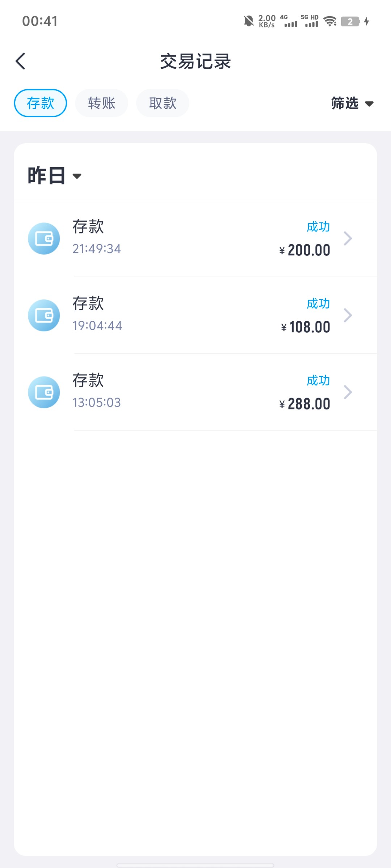Tap wallet icon of 21:49:34 deposit
Image resolution: width=391 pixels, height=868 pixels.
point(44,239)
